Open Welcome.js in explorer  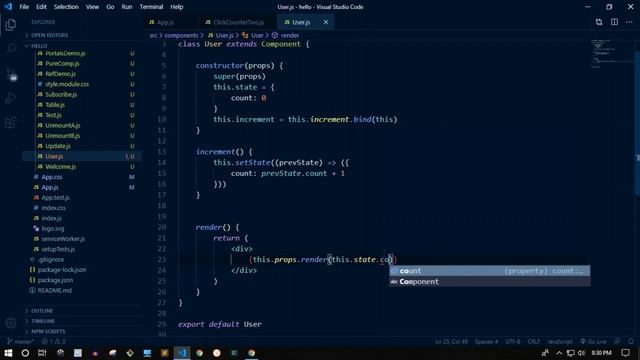coord(60,167)
